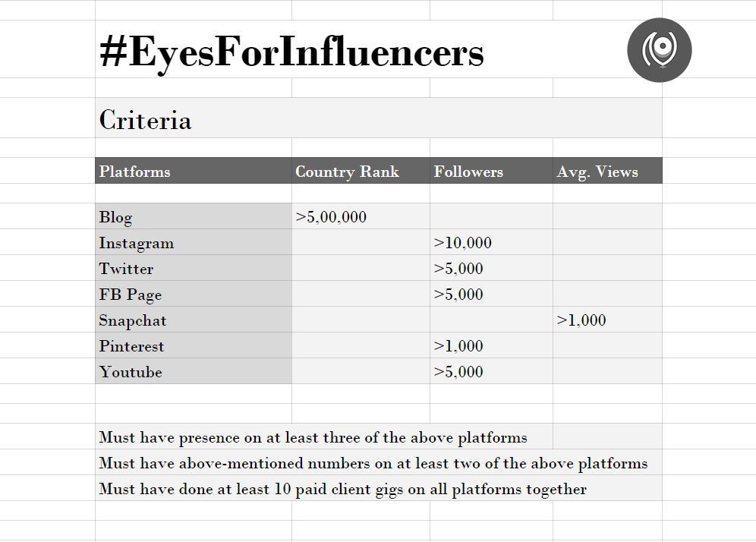The image size is (756, 542).
Task: Click the Platforms column header
Action: pyautogui.click(x=194, y=171)
